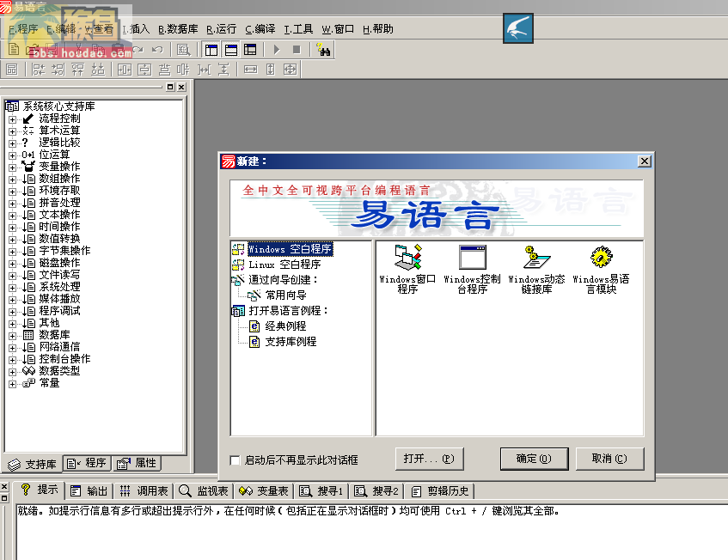Click the align-left layout toolbar icon
This screenshot has height=560, width=728.
tap(38, 70)
